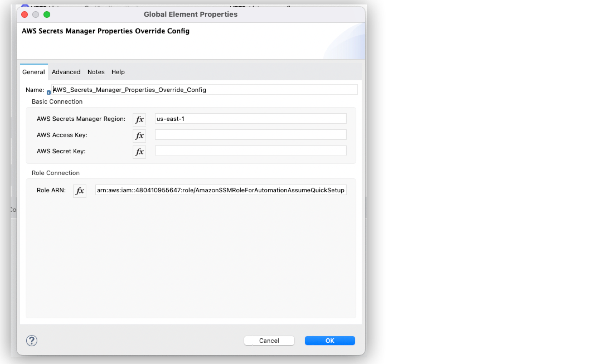Click the empty AWS Access Key field
Image resolution: width=597 pixels, height=364 pixels.
(250, 135)
